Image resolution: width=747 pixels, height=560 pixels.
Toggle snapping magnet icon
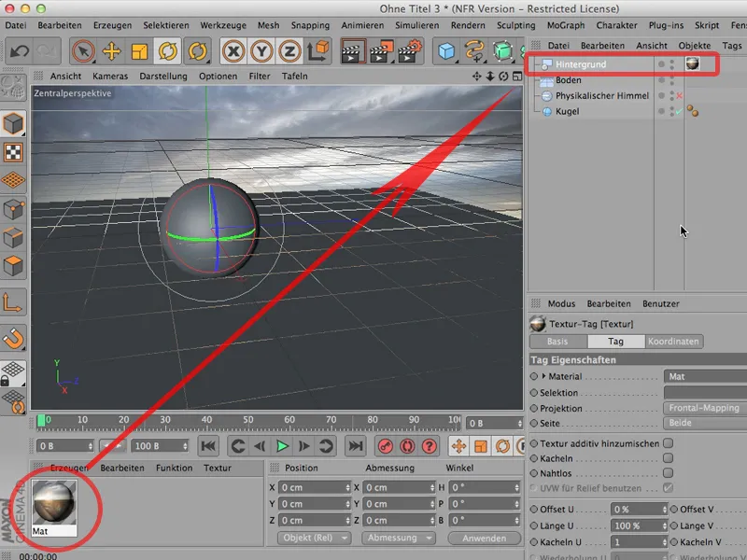[x=13, y=339]
